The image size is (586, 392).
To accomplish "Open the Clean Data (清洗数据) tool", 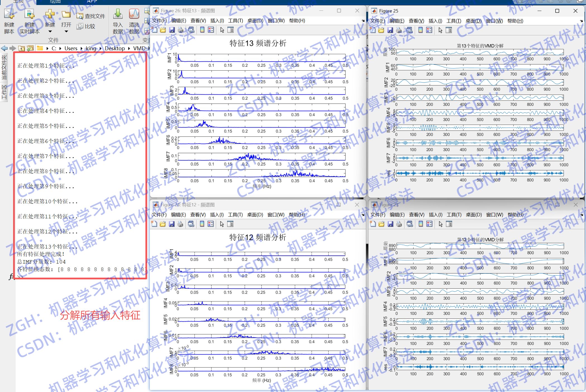I will coord(134,15).
